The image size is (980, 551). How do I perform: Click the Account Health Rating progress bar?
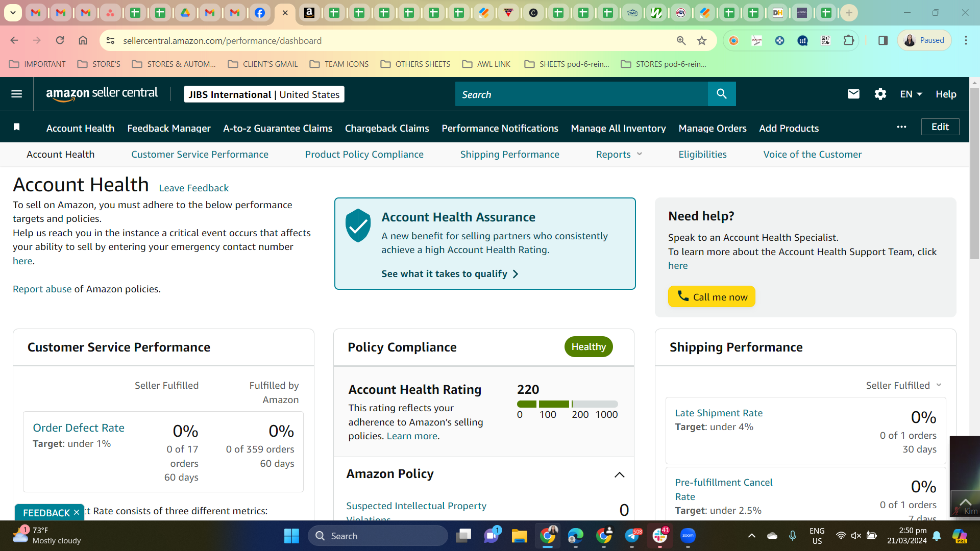tap(567, 404)
